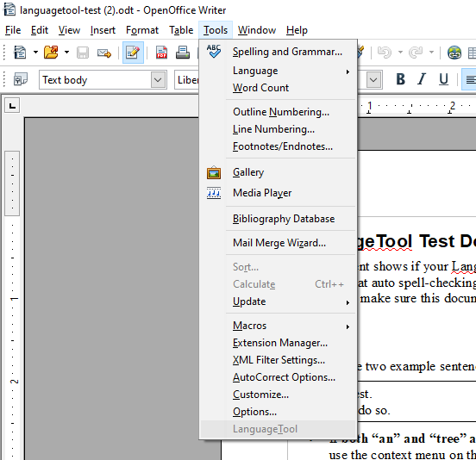The height and width of the screenshot is (460, 476).
Task: Open the View menu
Action: click(69, 30)
